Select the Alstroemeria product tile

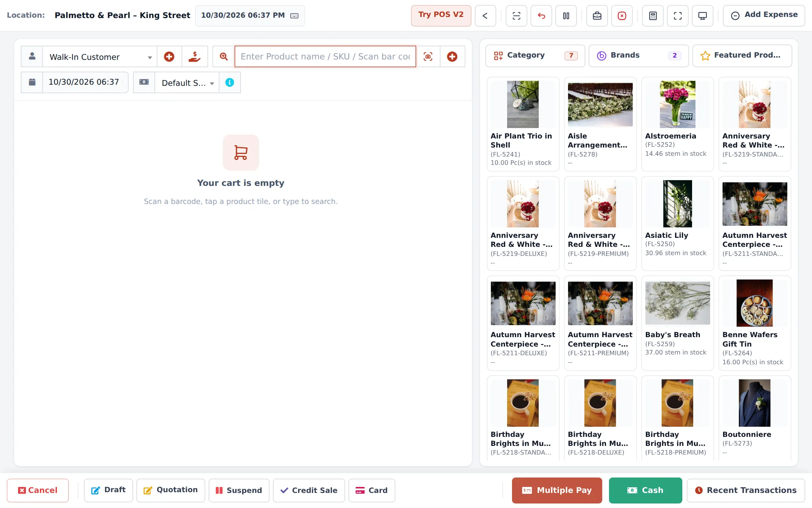(x=677, y=124)
